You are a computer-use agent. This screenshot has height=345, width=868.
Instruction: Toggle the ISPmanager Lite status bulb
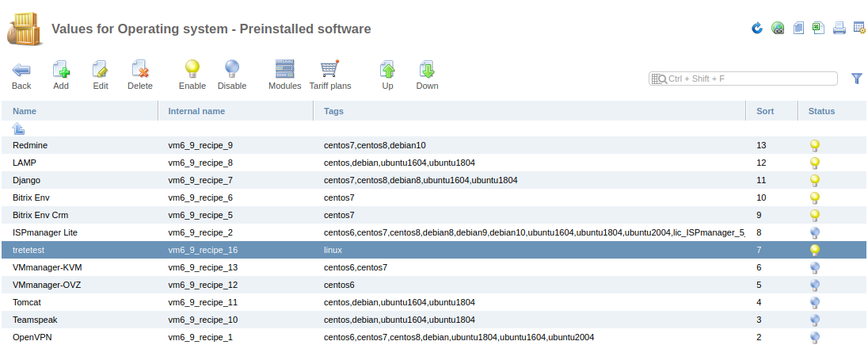point(814,233)
